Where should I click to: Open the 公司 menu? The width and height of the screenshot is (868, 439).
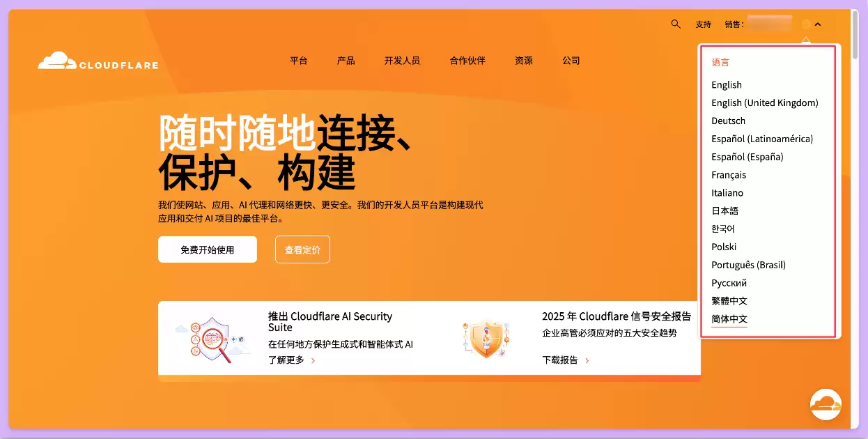click(x=571, y=61)
